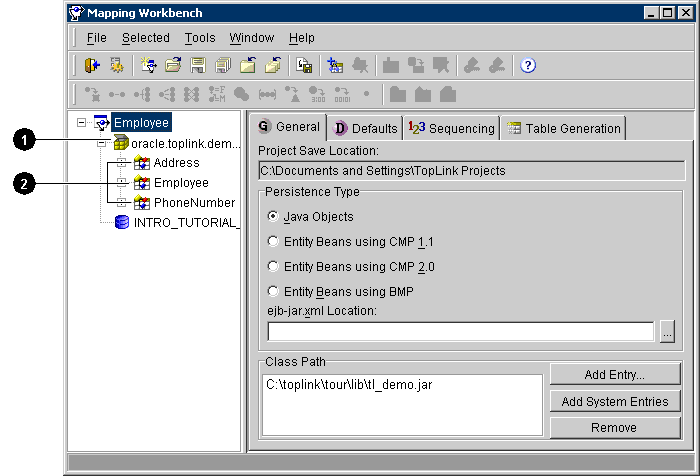Click Add System Entries button
Image resolution: width=700 pixels, height=476 pixels.
(x=615, y=401)
